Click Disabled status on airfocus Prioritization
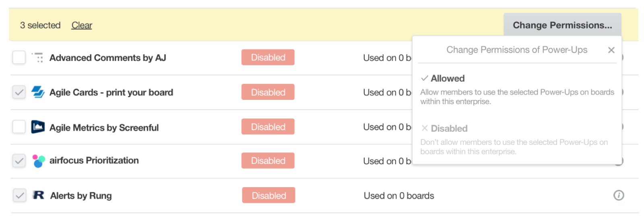Screen dimensions: 644x219 (x=268, y=161)
